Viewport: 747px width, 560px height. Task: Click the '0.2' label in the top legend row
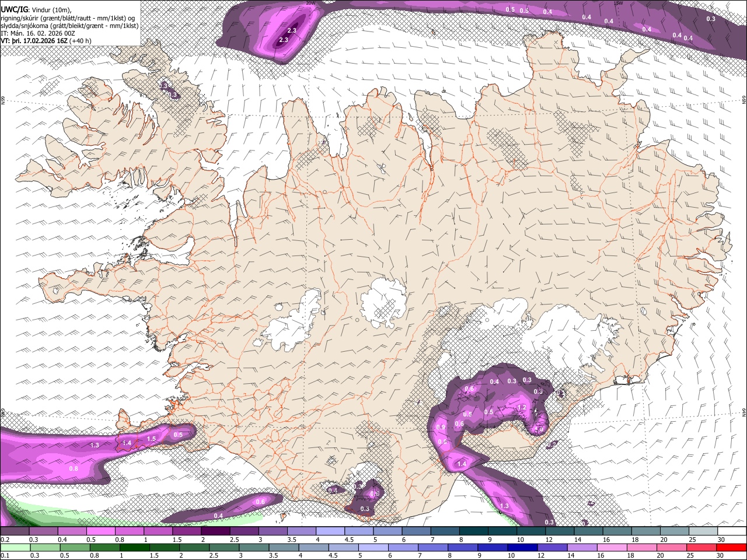(x=5, y=540)
